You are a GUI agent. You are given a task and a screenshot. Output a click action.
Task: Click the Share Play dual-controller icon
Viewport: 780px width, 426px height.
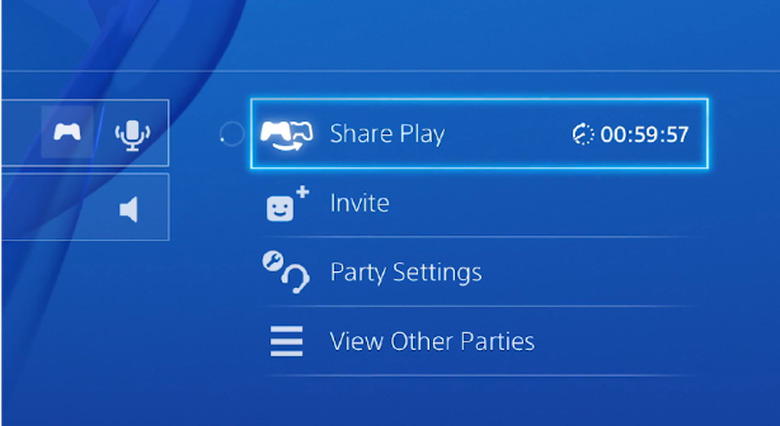coord(287,135)
